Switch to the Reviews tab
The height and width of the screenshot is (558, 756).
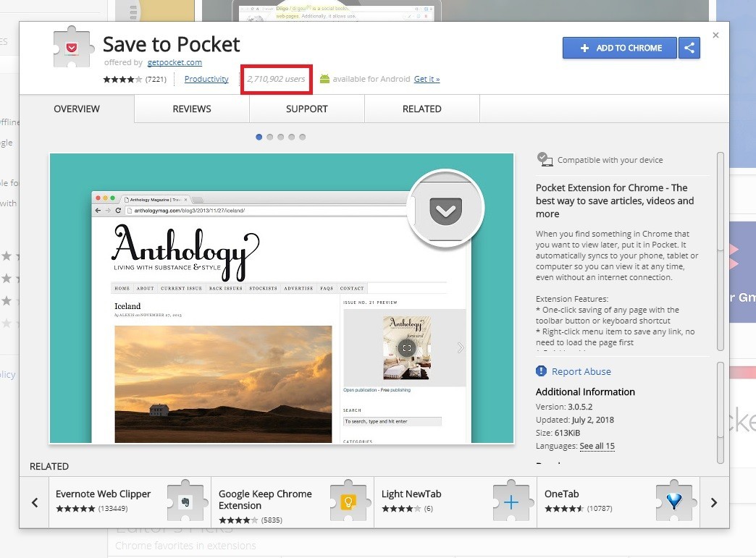pos(192,109)
